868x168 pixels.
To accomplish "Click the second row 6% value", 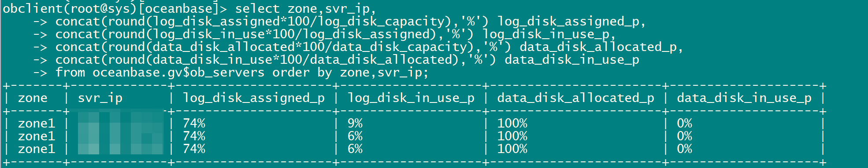I will coord(355,136).
